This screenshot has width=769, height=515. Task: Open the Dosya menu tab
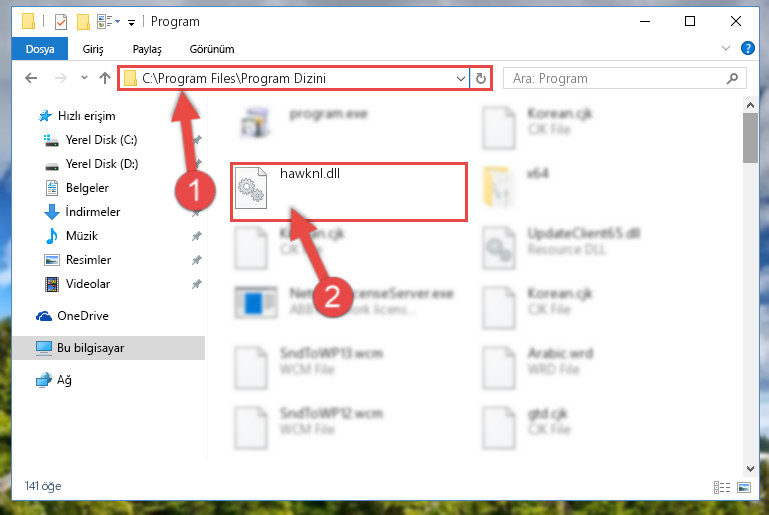[40, 49]
